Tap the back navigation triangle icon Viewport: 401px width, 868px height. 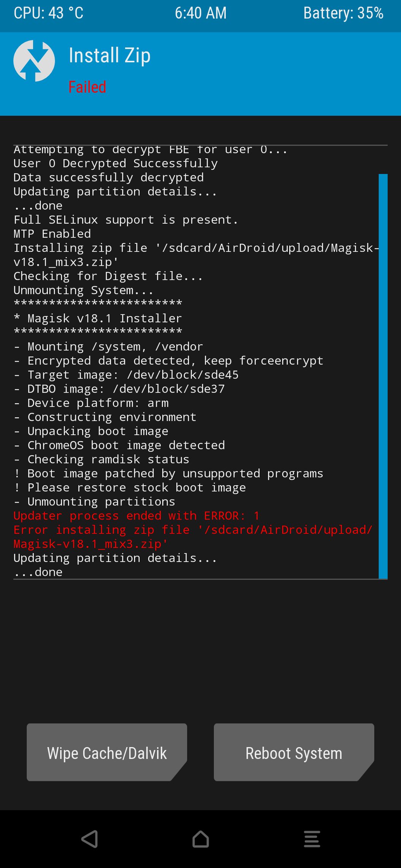[90, 839]
